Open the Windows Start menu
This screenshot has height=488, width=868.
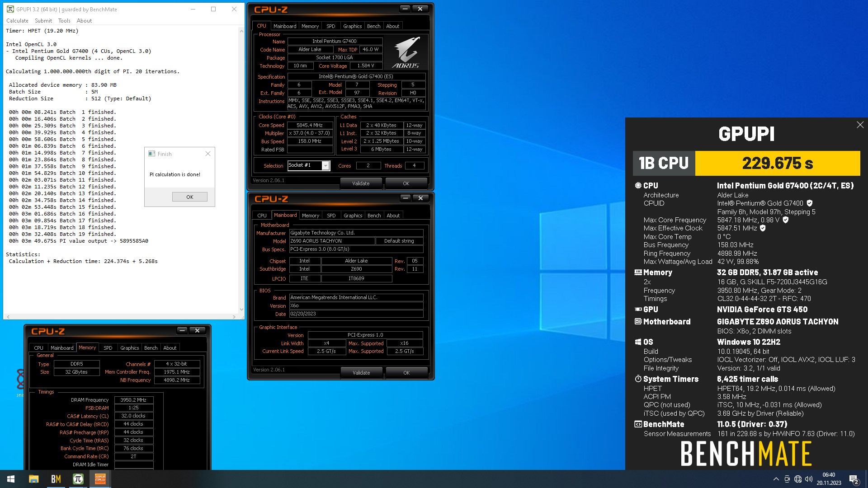point(11,479)
